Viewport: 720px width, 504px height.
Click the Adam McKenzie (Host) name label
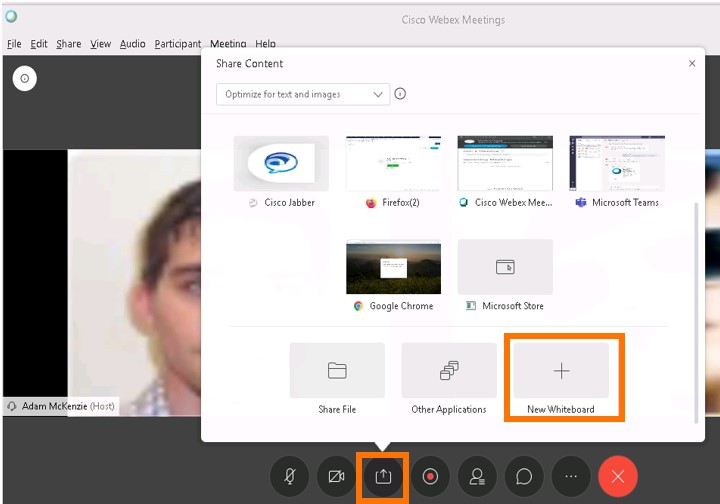[x=68, y=406]
